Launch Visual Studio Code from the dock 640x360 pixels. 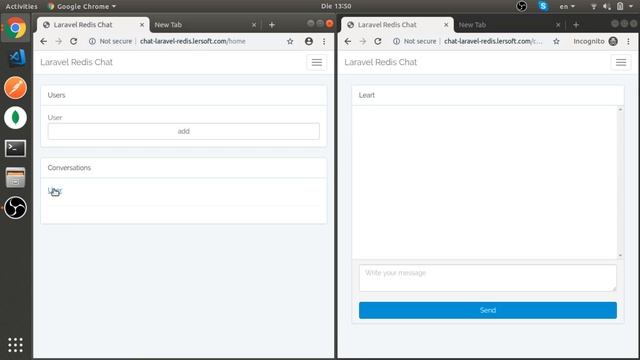point(16,58)
